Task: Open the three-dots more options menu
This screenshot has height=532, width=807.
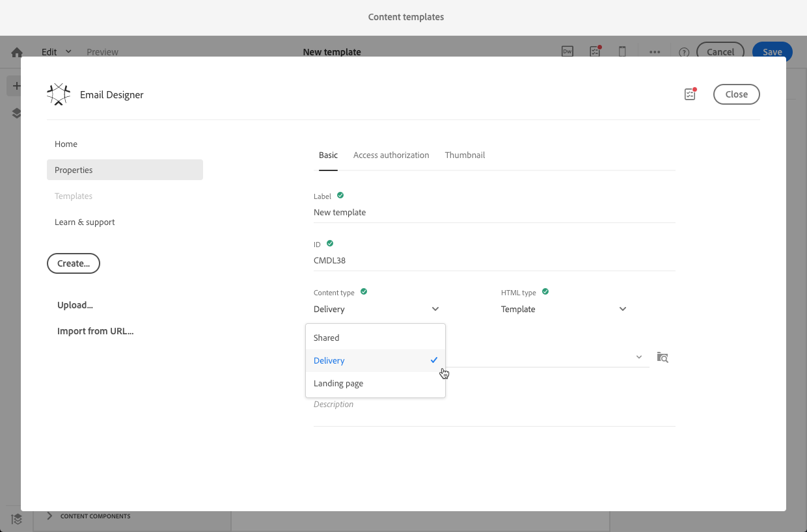Action: pos(655,52)
